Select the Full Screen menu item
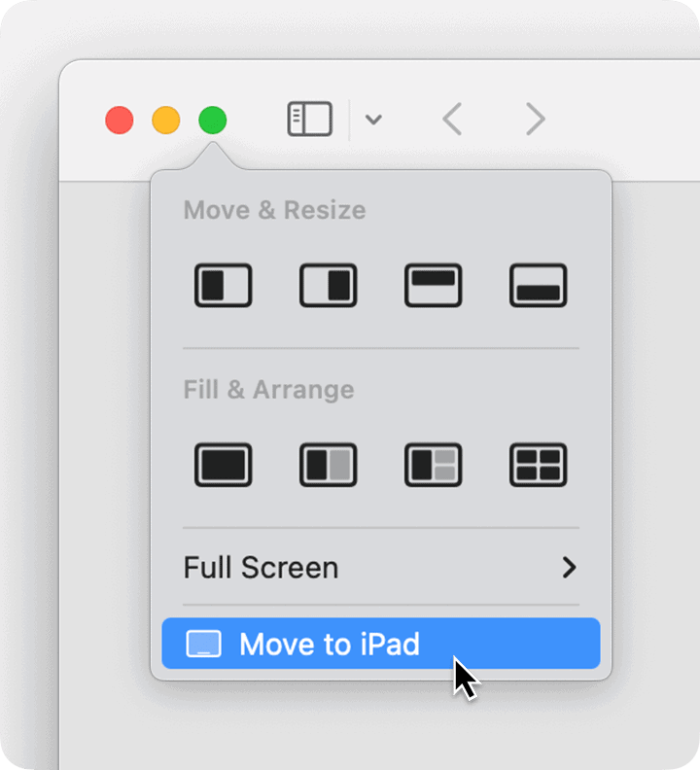The height and width of the screenshot is (770, 700). tap(262, 568)
